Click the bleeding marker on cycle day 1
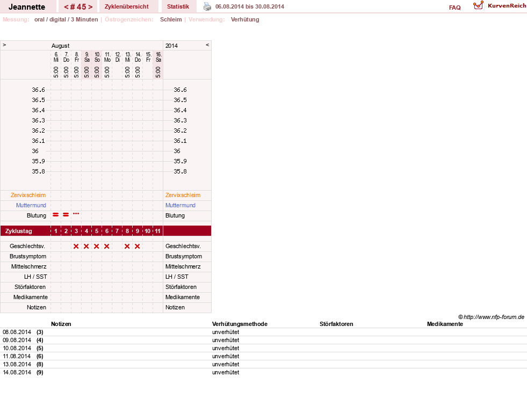Screen dimensions: 527x420 (56, 215)
